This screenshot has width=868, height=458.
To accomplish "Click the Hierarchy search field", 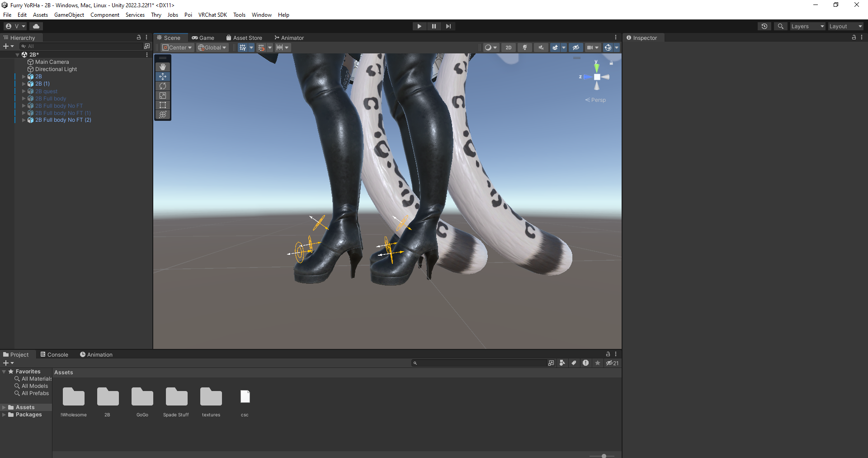I will point(81,46).
